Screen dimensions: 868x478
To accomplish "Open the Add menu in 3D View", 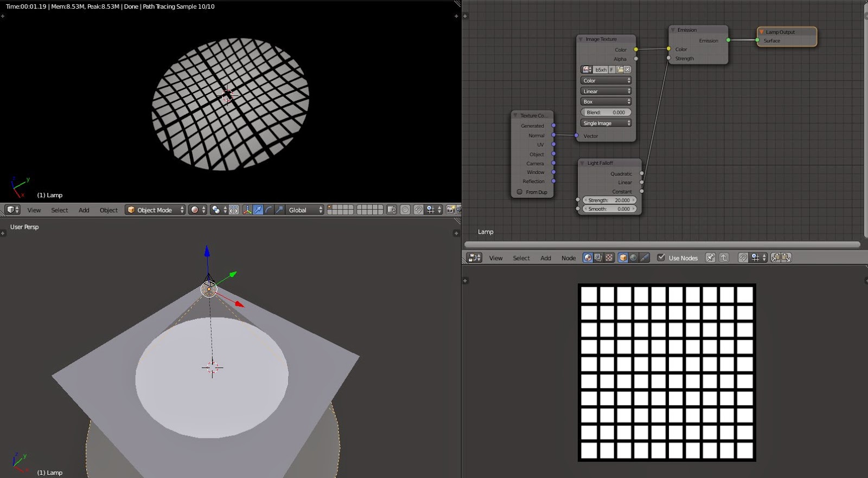I will click(84, 210).
